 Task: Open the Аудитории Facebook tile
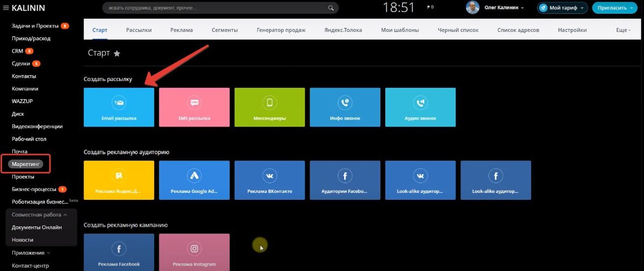pos(345,180)
